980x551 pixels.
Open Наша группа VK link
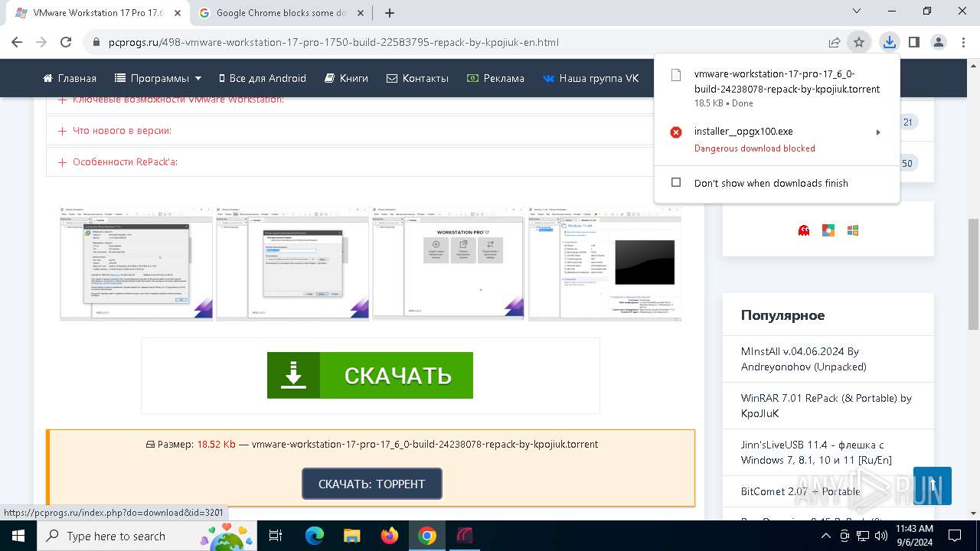coord(590,78)
